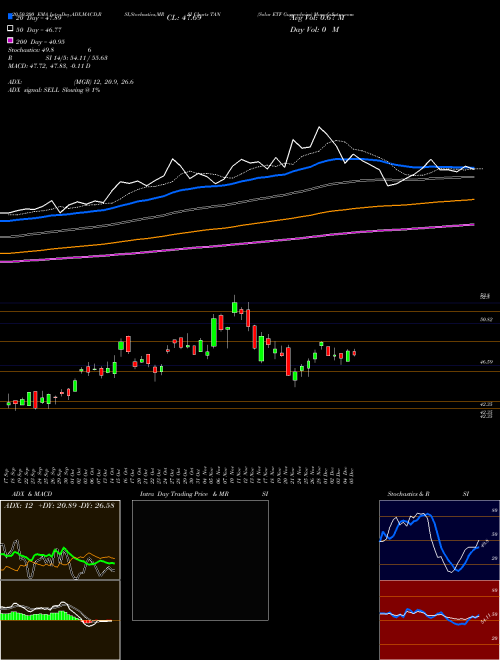Image resolution: width=500 pixels, height=660 pixels.
Task: Click the 46.59 price axis label
Action: pos(487,362)
